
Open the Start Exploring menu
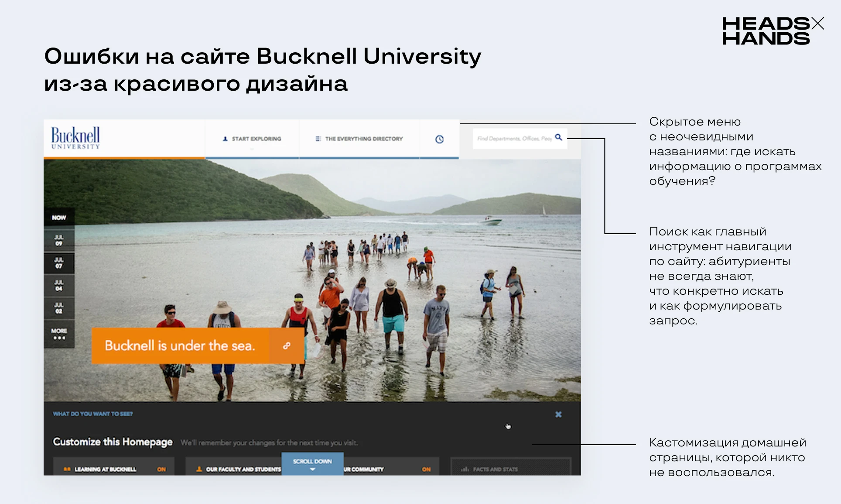click(x=256, y=139)
